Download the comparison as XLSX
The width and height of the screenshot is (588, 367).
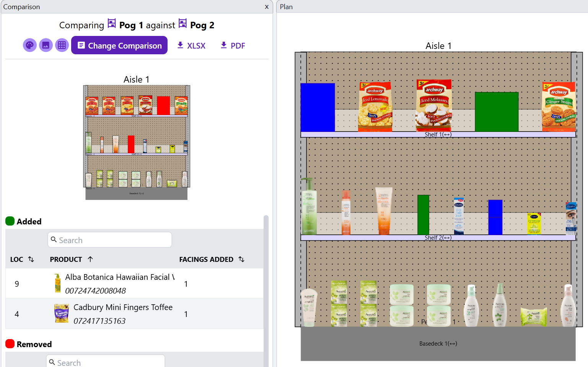pos(191,45)
